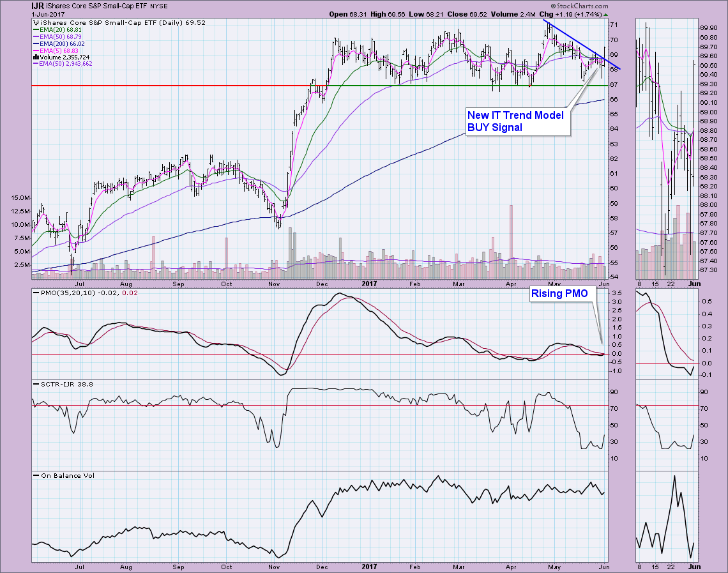
Task: Click the volume bars icon in legend
Action: [x=36, y=57]
